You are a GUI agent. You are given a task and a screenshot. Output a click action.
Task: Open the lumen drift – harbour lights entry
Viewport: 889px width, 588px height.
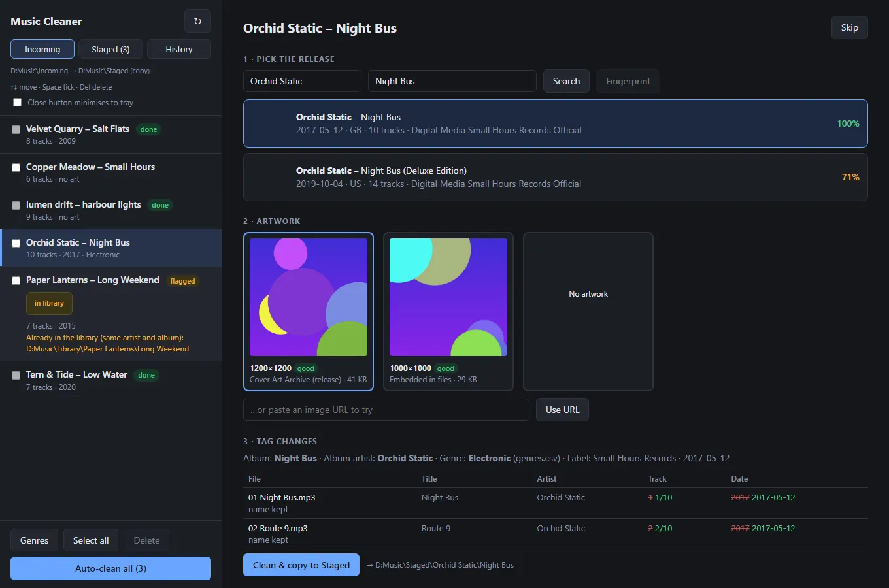click(x=111, y=210)
